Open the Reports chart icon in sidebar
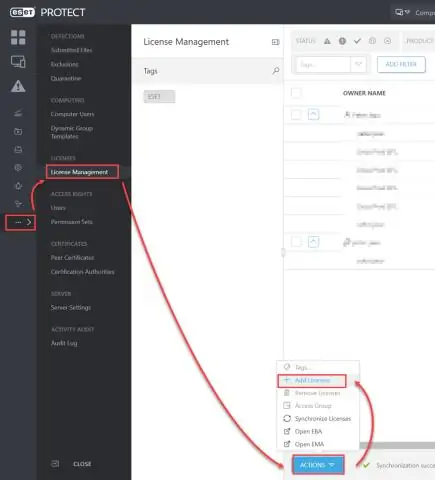 tap(18, 113)
